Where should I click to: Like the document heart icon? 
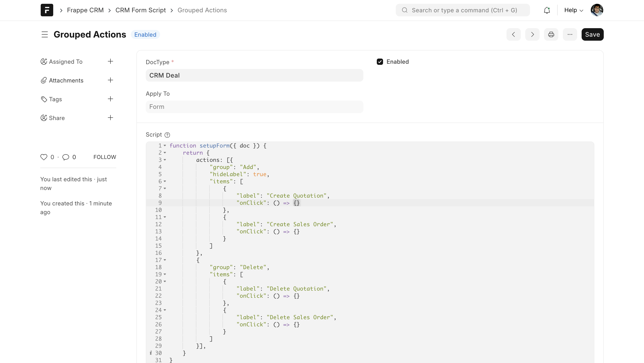coord(44,157)
